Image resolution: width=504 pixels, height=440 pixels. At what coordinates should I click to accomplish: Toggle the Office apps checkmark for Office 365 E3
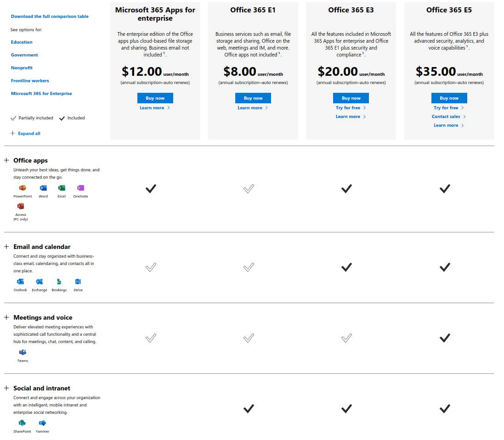[346, 188]
